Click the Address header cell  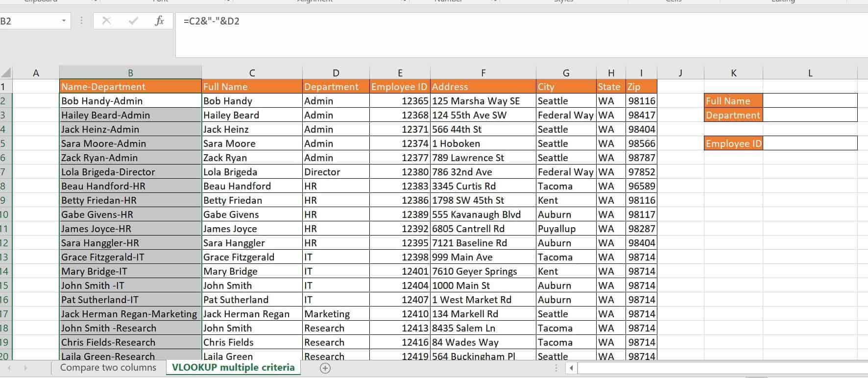483,87
